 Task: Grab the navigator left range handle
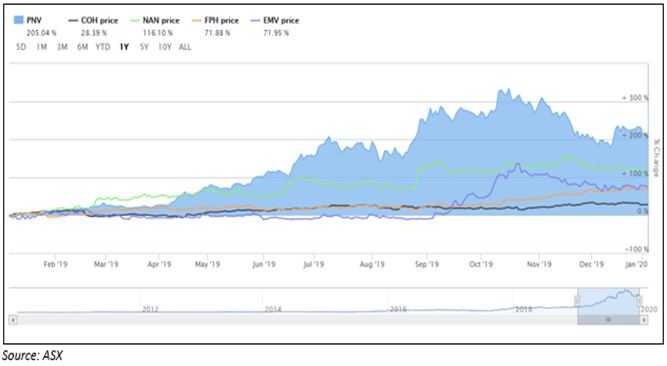pos(577,301)
